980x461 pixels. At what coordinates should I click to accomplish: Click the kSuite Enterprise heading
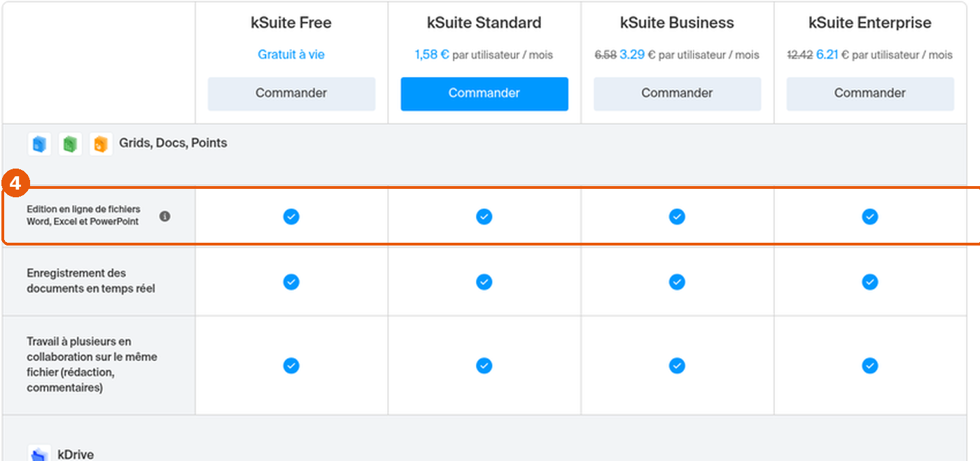[x=870, y=22]
